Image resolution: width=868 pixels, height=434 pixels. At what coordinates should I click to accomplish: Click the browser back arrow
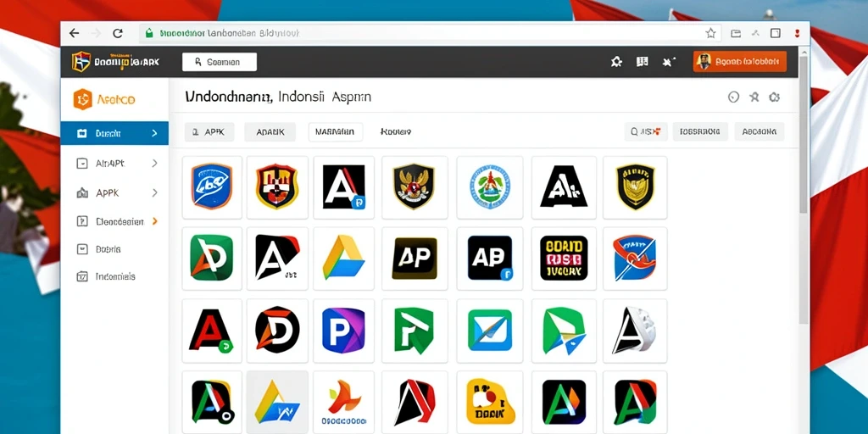(x=75, y=34)
